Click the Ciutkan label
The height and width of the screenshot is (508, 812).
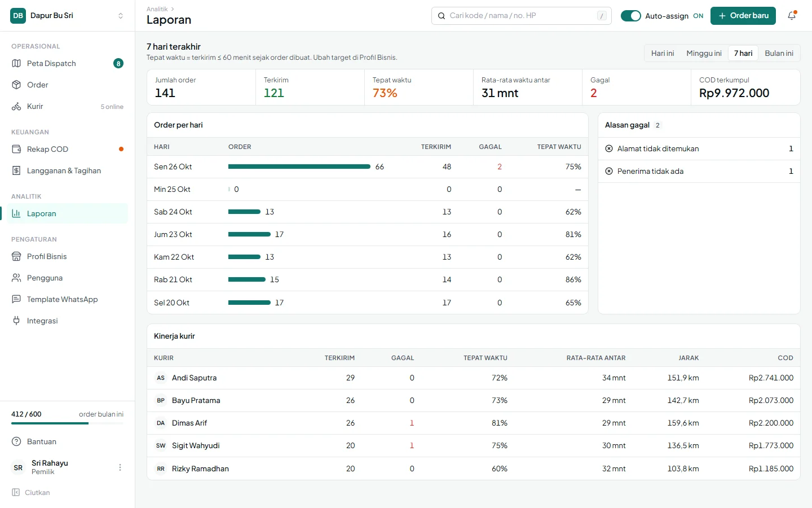[x=37, y=492]
